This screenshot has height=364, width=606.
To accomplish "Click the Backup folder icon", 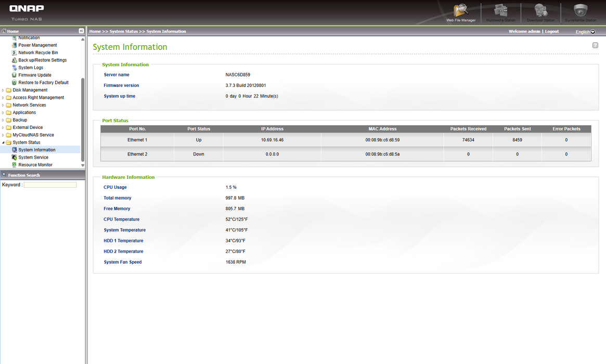I will coord(8,120).
